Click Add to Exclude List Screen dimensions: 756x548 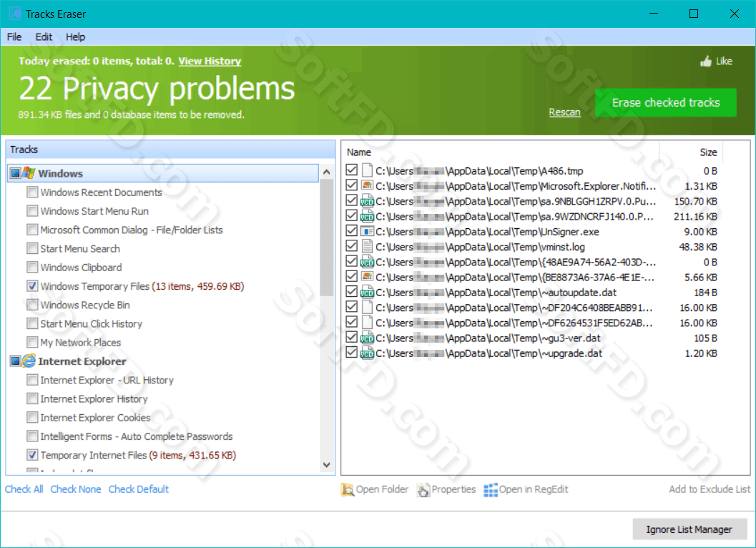point(710,489)
